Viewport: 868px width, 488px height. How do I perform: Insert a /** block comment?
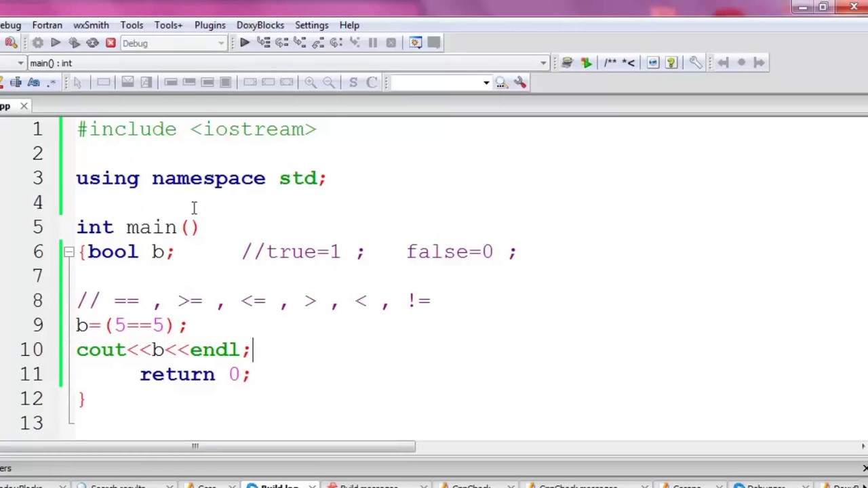coord(610,62)
